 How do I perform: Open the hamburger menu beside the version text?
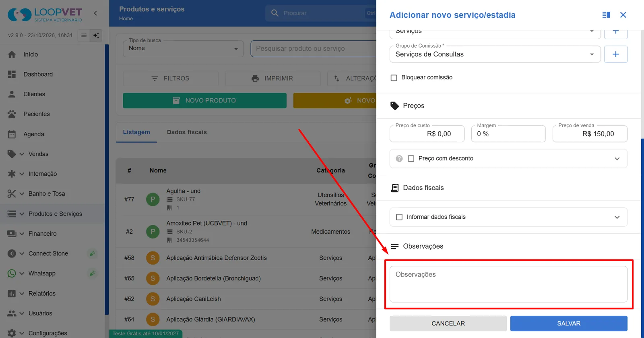point(84,35)
